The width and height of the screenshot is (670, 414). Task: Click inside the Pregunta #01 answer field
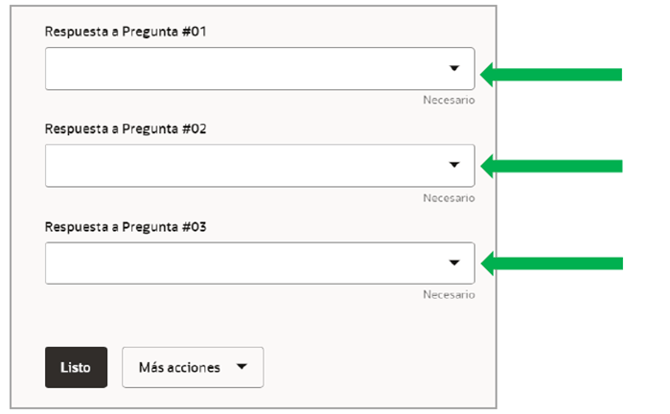240,69
